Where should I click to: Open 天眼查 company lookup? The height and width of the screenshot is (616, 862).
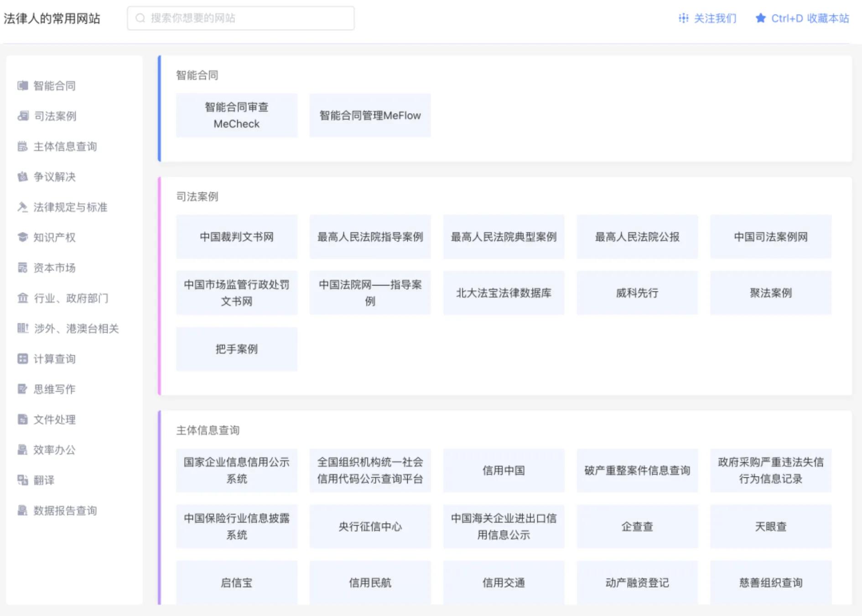(x=770, y=527)
